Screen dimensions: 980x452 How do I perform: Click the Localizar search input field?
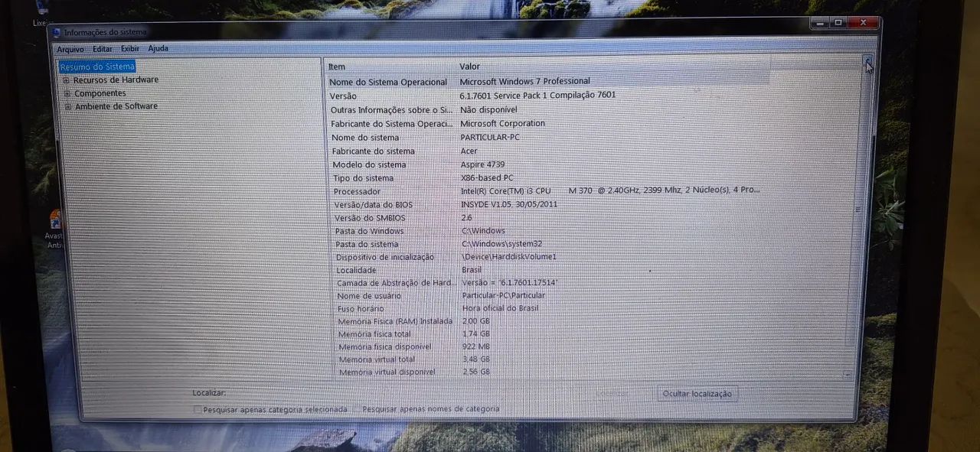[410, 393]
